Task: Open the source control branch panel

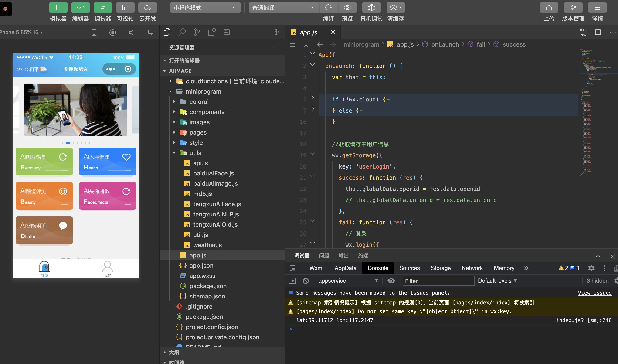Action: 197,32
